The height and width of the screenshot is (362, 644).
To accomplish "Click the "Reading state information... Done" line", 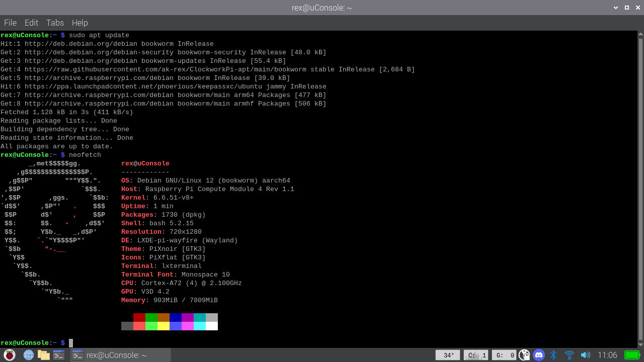I will coord(67,138).
